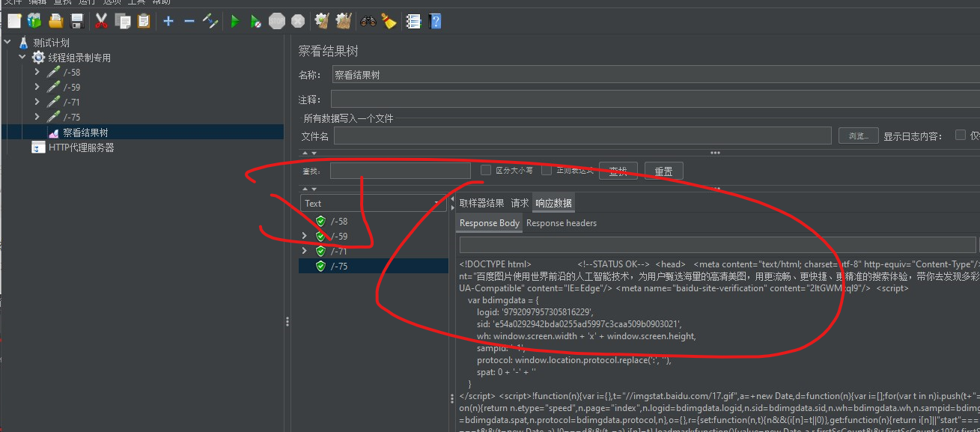Click the 查找 search button
The width and height of the screenshot is (980, 432).
618,171
